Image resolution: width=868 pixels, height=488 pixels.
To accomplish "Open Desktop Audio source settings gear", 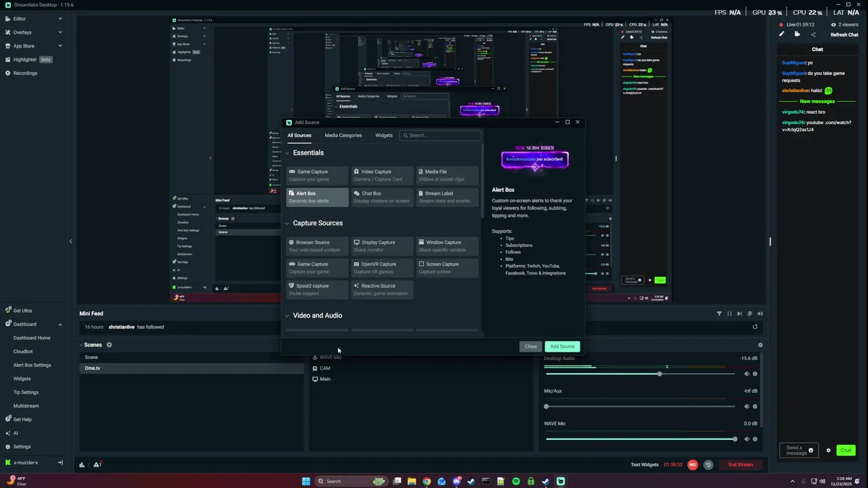I will click(755, 374).
